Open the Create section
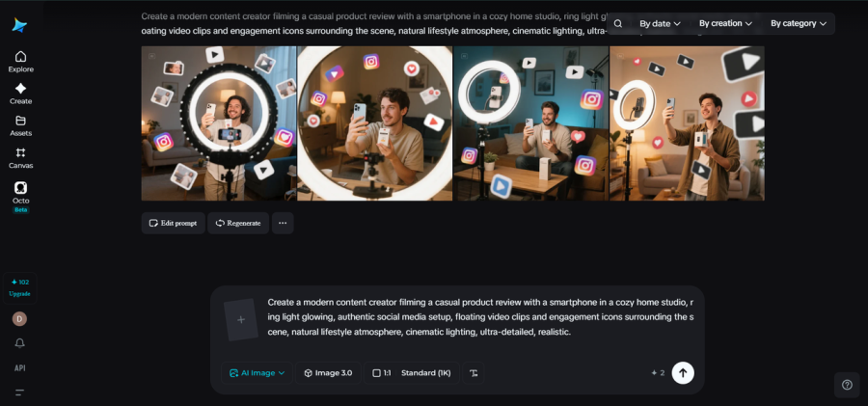 (x=20, y=94)
